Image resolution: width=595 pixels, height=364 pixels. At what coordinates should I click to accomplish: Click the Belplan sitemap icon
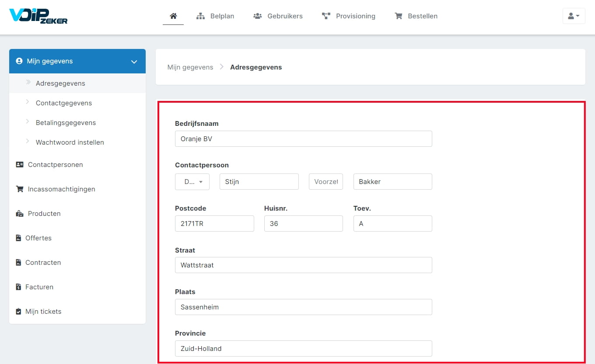[x=201, y=16]
